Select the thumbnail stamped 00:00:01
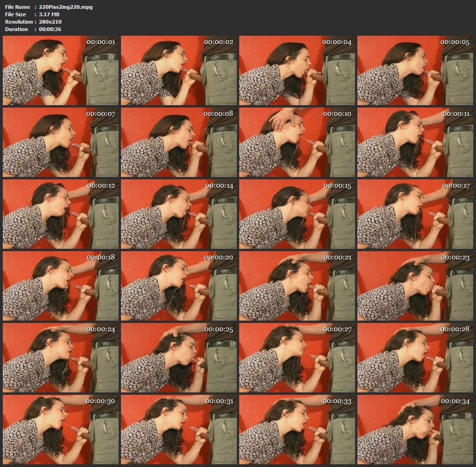The width and height of the screenshot is (476, 467). click(x=61, y=70)
